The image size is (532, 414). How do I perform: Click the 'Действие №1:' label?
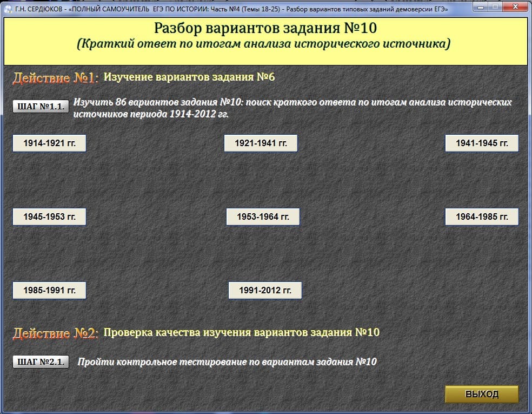click(x=56, y=78)
